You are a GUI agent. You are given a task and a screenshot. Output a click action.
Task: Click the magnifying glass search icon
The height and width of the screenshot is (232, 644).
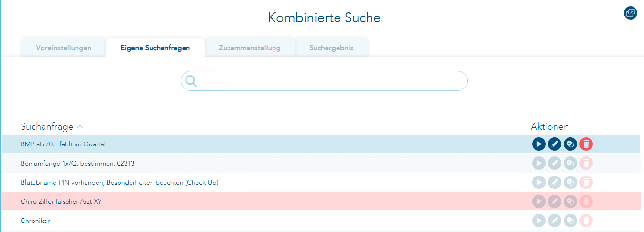coord(191,81)
